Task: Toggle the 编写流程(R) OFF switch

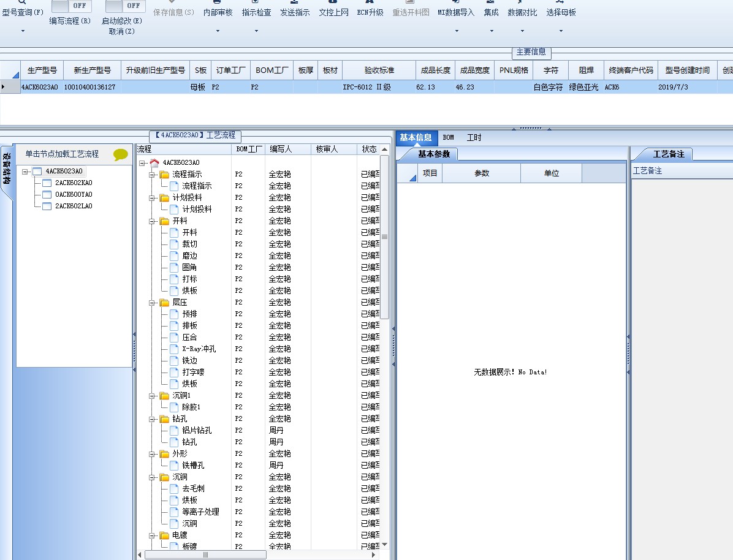Action: 72,6
